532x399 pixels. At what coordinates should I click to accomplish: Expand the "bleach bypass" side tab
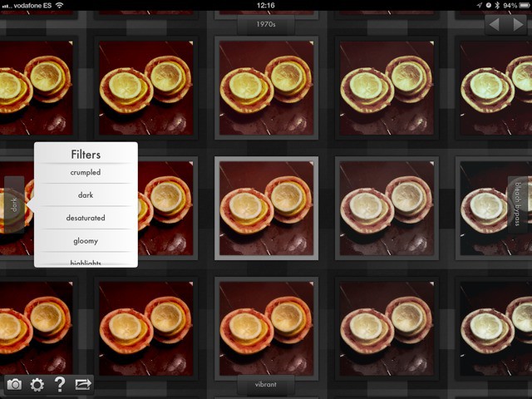point(518,204)
